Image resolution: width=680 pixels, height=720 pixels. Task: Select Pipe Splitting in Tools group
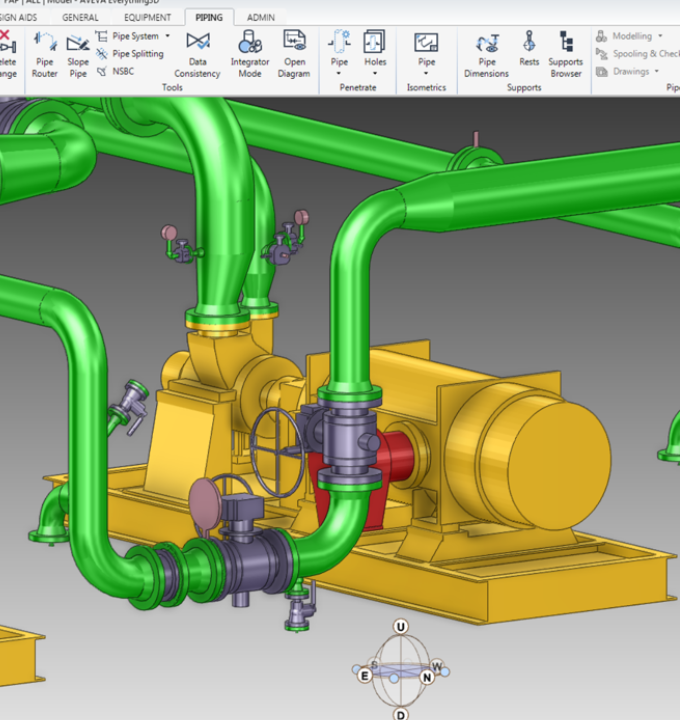tap(137, 54)
